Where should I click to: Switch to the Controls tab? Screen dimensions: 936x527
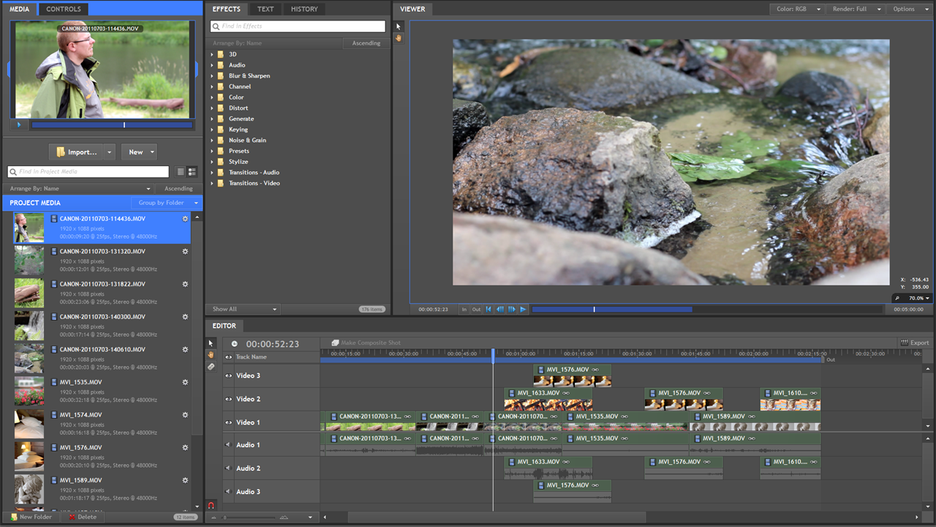pos(64,9)
